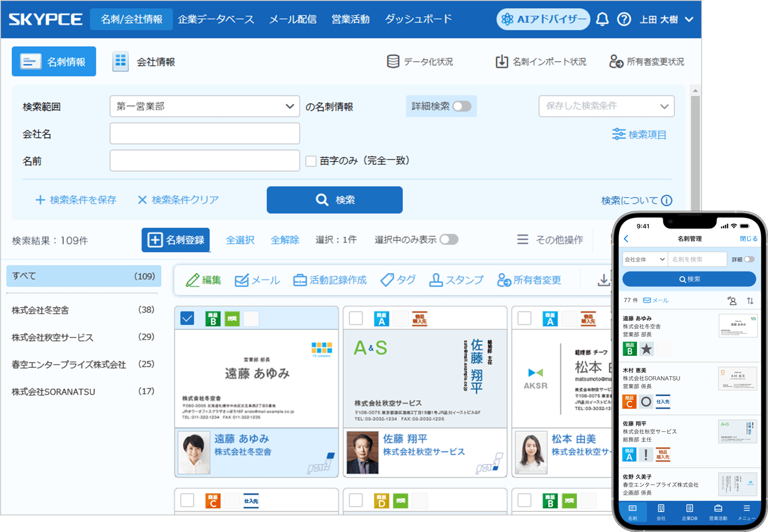Click the 検索について info icon
Image resolution: width=768 pixels, height=532 pixels.
point(667,200)
